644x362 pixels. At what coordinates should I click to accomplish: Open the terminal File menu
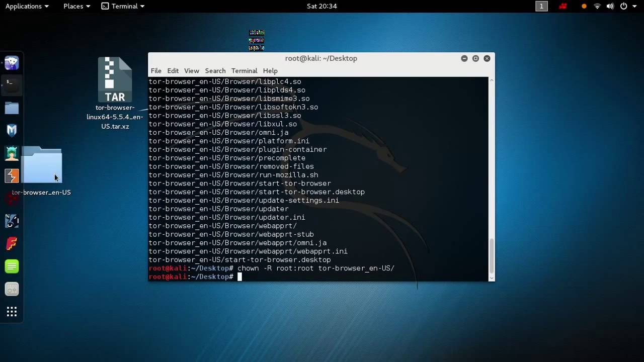(156, 71)
